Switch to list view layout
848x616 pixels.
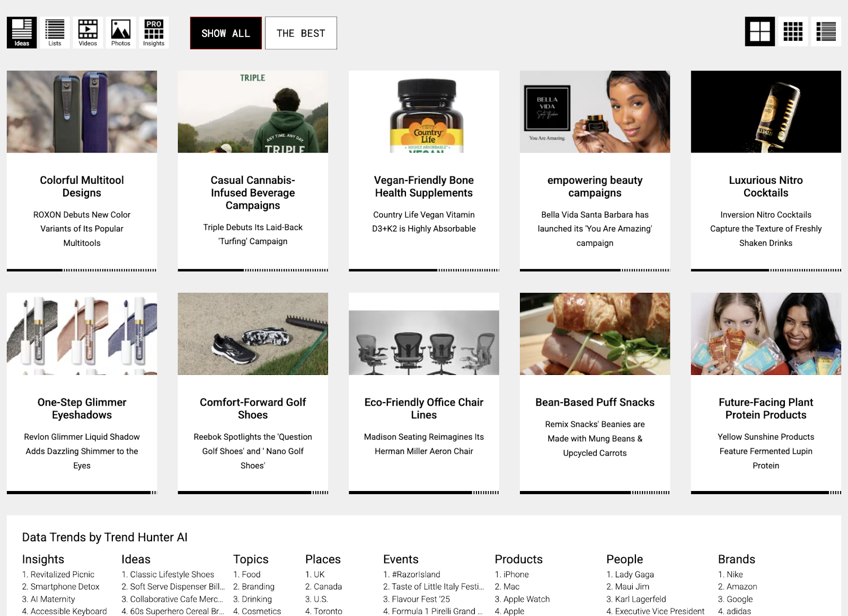(x=826, y=32)
